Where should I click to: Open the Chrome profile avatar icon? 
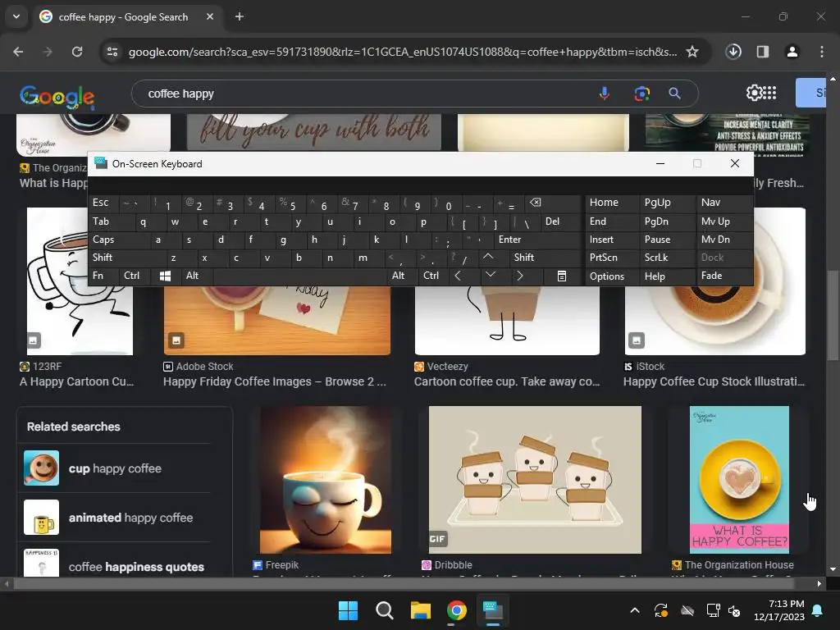(x=792, y=52)
